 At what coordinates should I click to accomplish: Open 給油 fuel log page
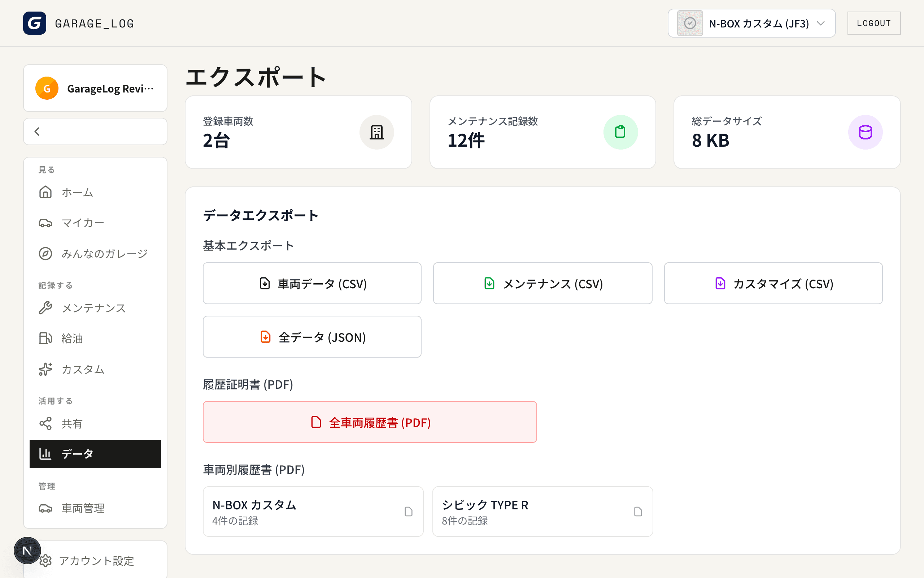tap(95, 338)
